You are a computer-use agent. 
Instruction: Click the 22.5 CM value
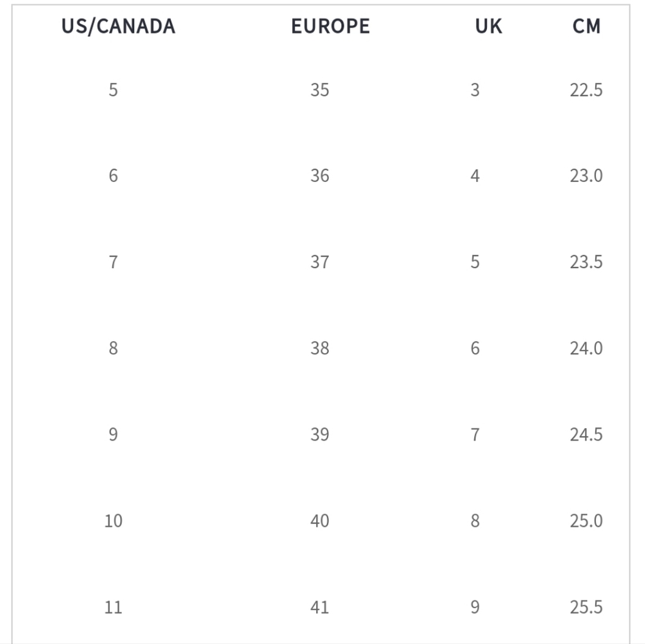tap(586, 90)
